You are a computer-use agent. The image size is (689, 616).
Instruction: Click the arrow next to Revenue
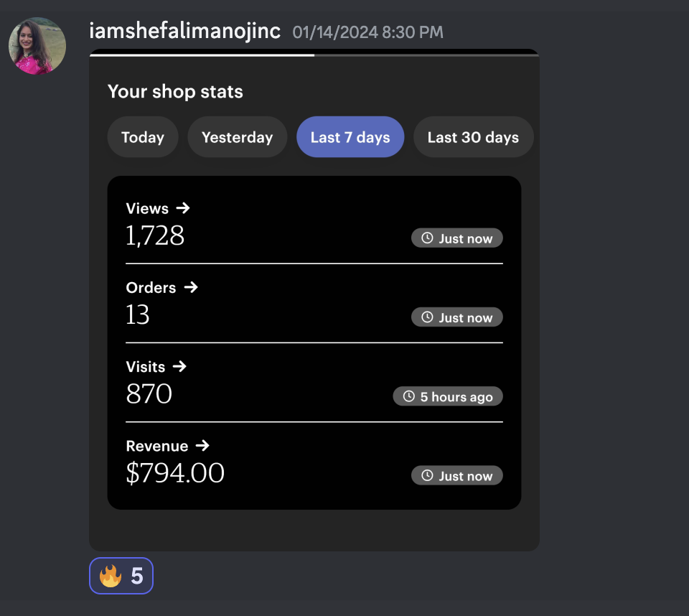point(202,445)
